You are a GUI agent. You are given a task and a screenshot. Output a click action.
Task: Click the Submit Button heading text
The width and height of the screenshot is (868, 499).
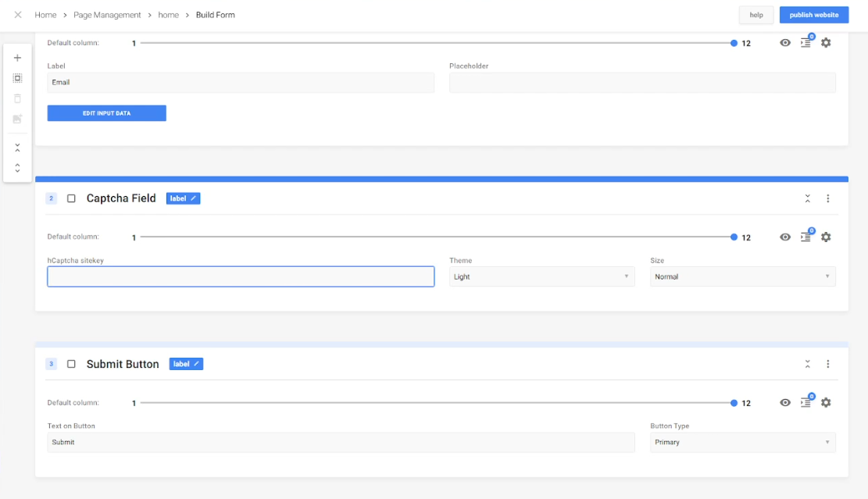[123, 364]
